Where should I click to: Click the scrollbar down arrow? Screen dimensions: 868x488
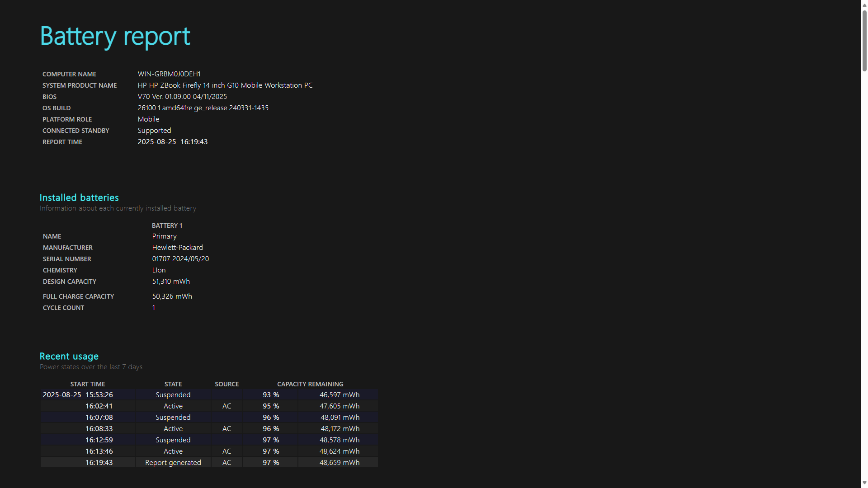pos(864,484)
